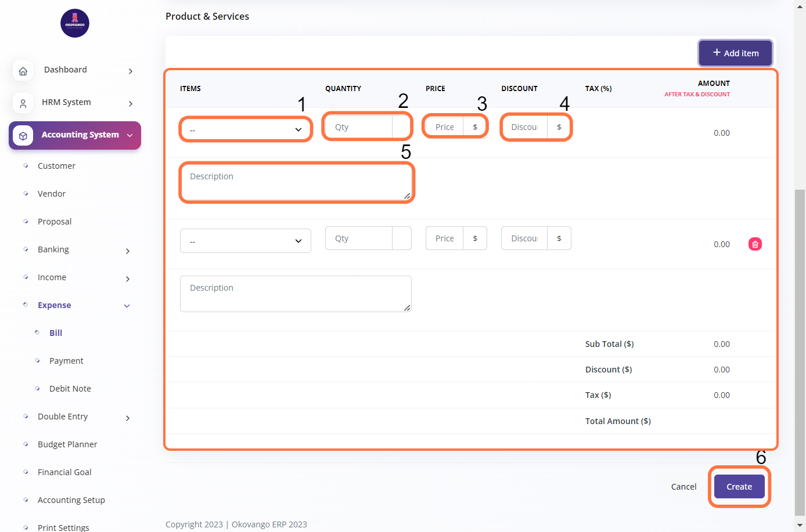Expand the Income submenu

[x=128, y=278]
